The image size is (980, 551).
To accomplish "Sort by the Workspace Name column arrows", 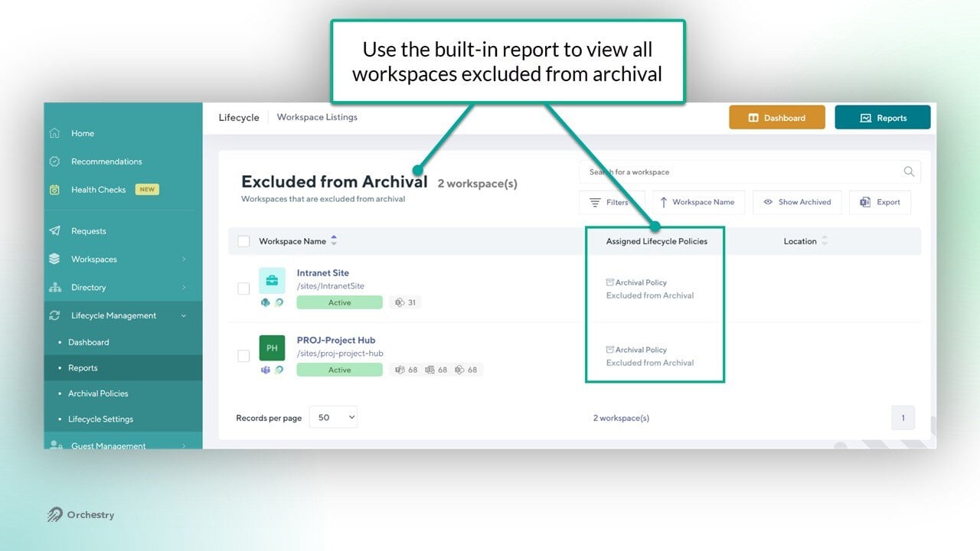I will point(334,241).
